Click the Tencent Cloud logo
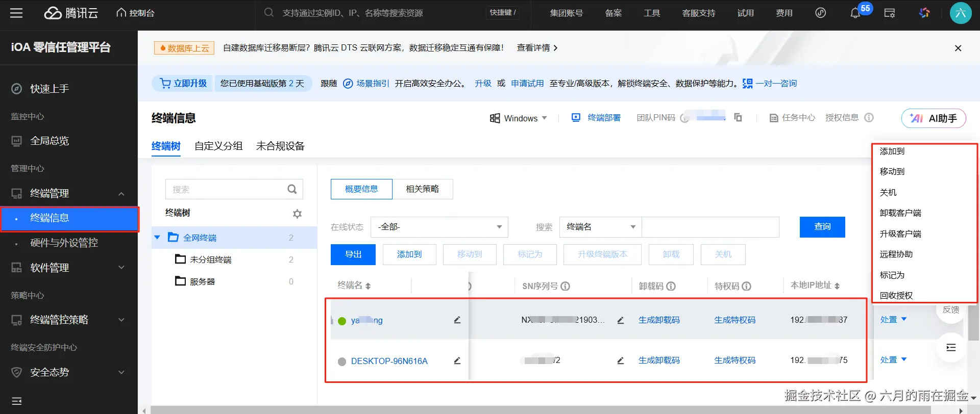Viewport: 980px width, 414px height. [71, 13]
